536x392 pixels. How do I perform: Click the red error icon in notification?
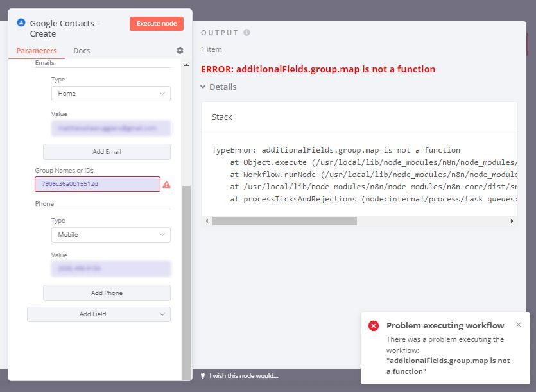click(x=373, y=326)
